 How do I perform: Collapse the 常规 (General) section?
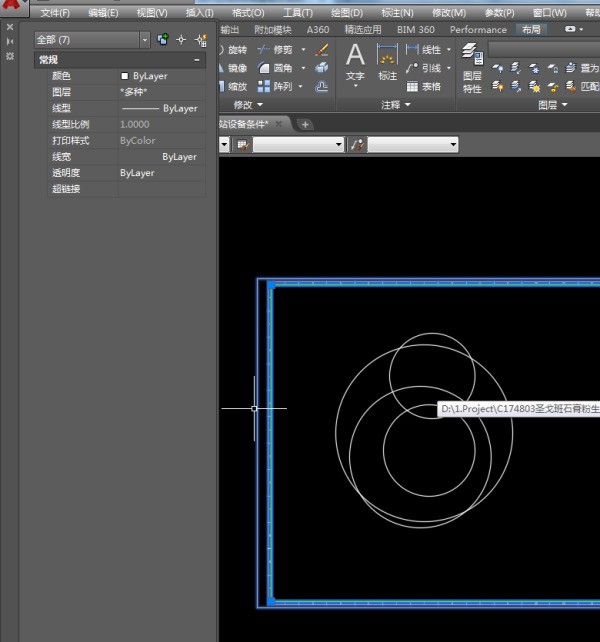tap(197, 60)
